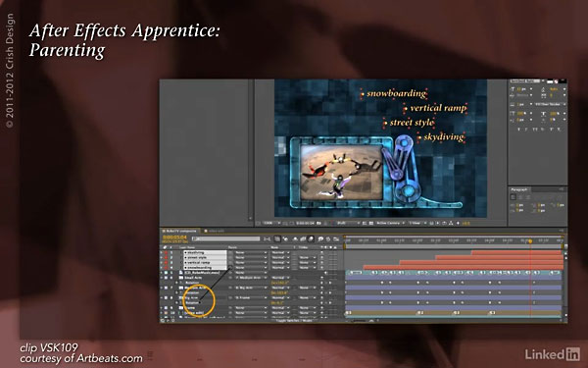
Task: Click the Hide Shy Layers icon
Action: click(x=295, y=238)
